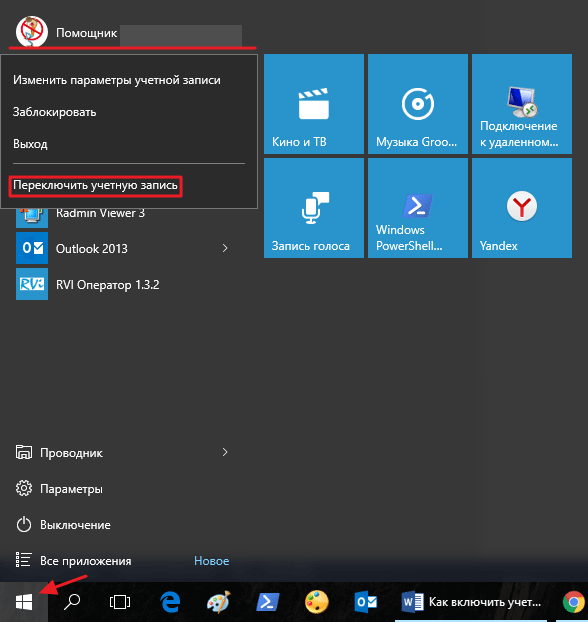Open Параметры settings
This screenshot has height=622, width=588.
tap(71, 489)
